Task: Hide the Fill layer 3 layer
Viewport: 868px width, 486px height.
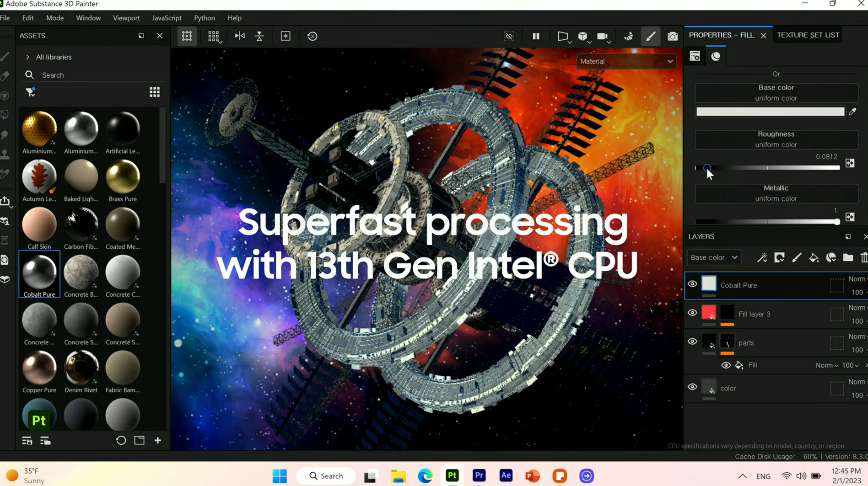Action: pyautogui.click(x=692, y=313)
